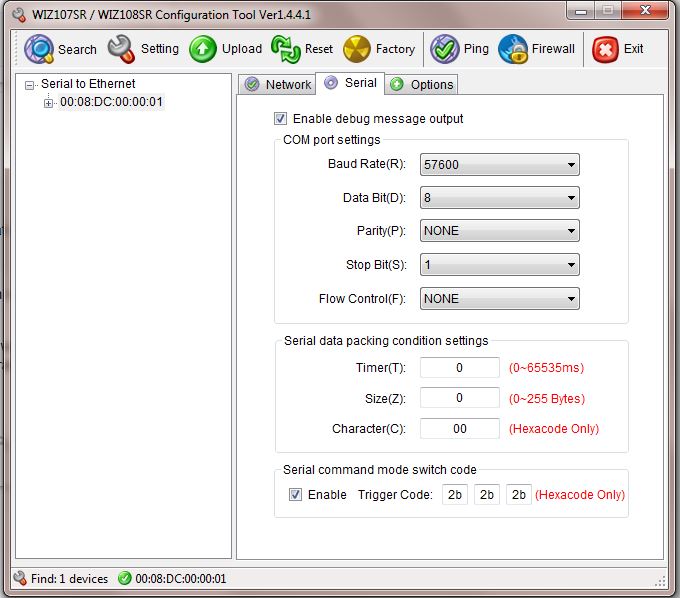Click the Search button label
Screen dimensions: 680x598
tap(77, 49)
